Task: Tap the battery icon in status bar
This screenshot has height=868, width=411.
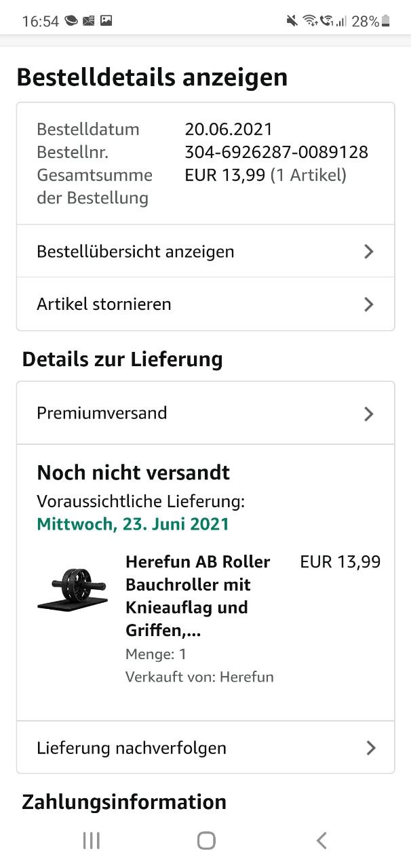Action: 386,22
